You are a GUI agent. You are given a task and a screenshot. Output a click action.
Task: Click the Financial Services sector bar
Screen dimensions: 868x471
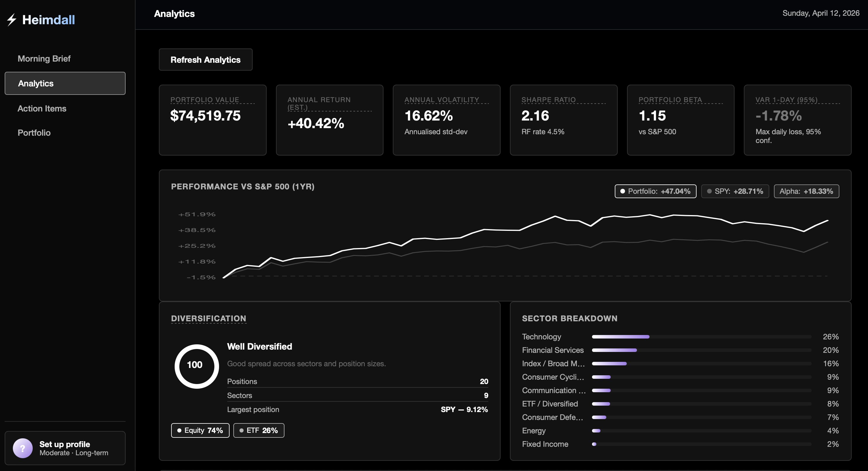(x=614, y=350)
